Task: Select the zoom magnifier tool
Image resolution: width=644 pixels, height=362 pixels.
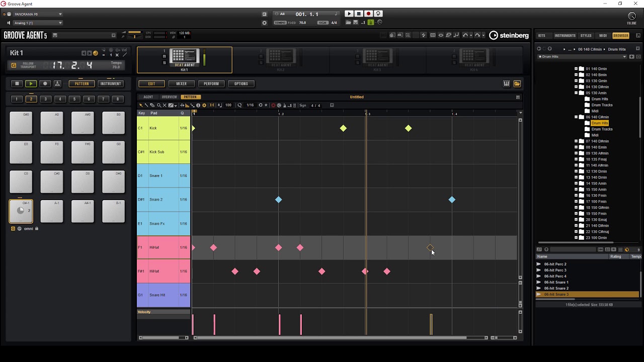Action: 158,105
